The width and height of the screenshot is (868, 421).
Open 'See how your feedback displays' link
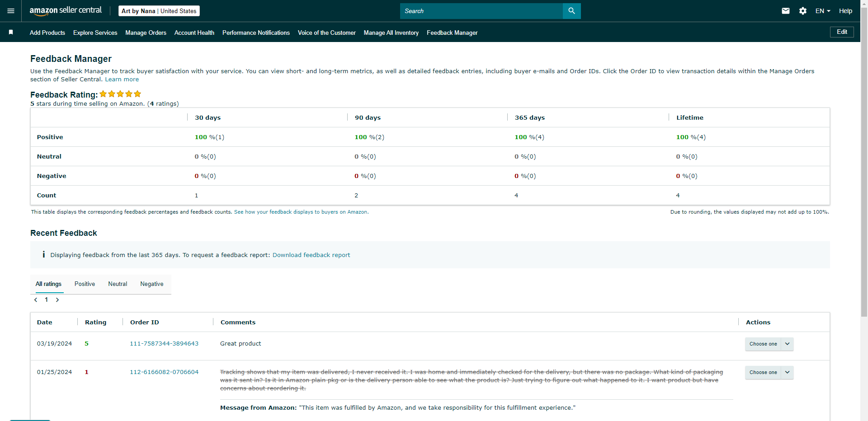coord(301,212)
